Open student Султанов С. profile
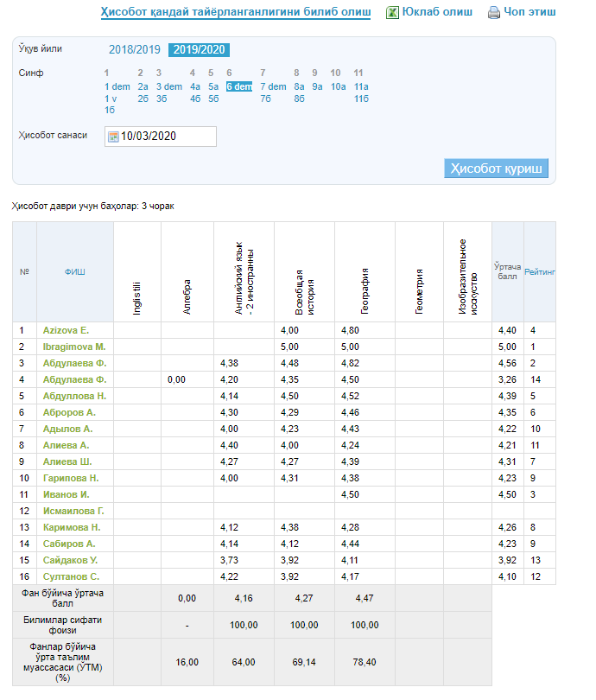 pyautogui.click(x=69, y=576)
